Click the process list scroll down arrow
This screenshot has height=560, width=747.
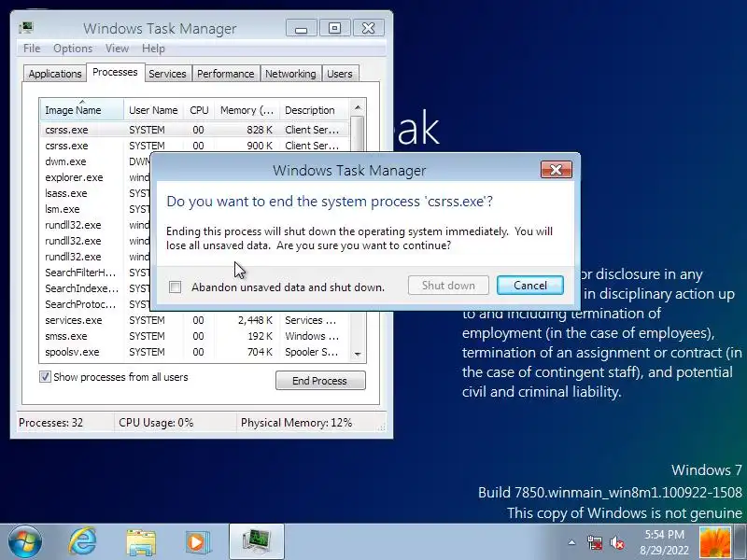tap(358, 354)
